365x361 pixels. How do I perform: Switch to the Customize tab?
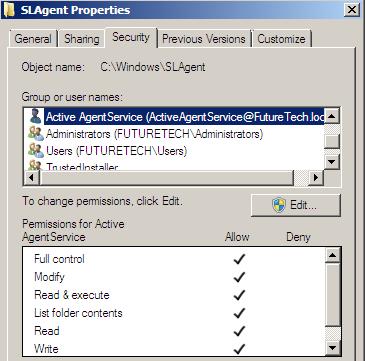[282, 39]
